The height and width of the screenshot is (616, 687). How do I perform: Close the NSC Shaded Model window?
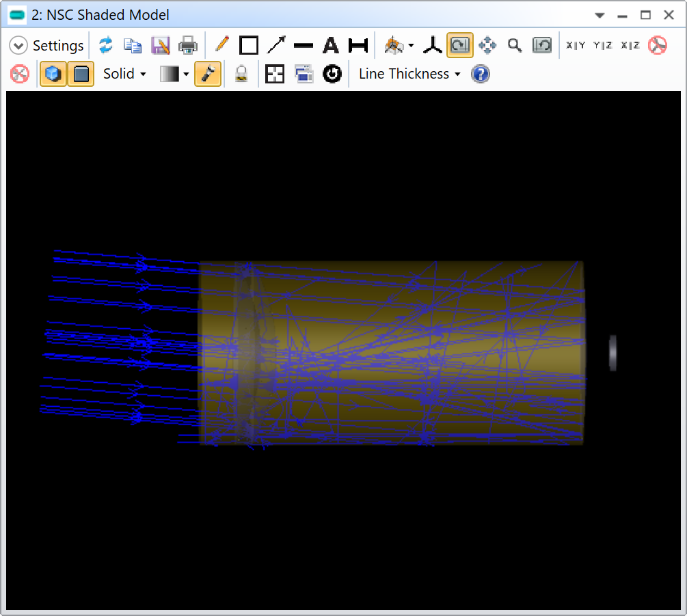[669, 15]
